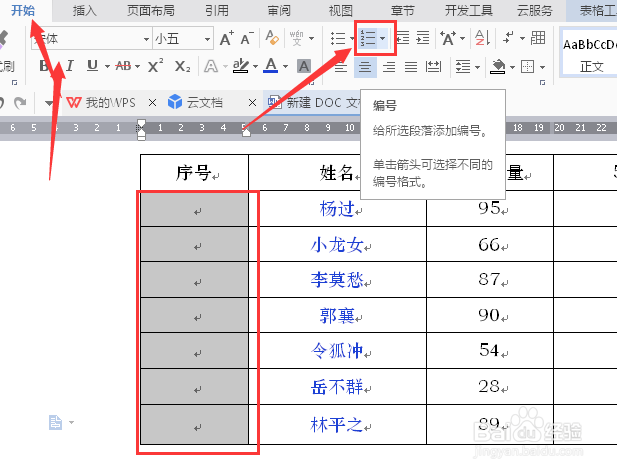Toggle italic formatting
617x473 pixels.
tap(70, 66)
